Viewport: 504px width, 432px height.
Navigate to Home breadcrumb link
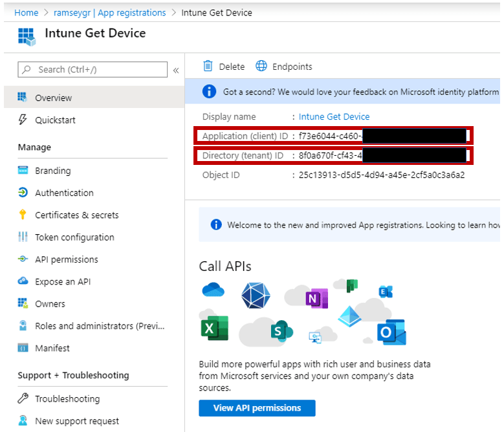point(26,13)
